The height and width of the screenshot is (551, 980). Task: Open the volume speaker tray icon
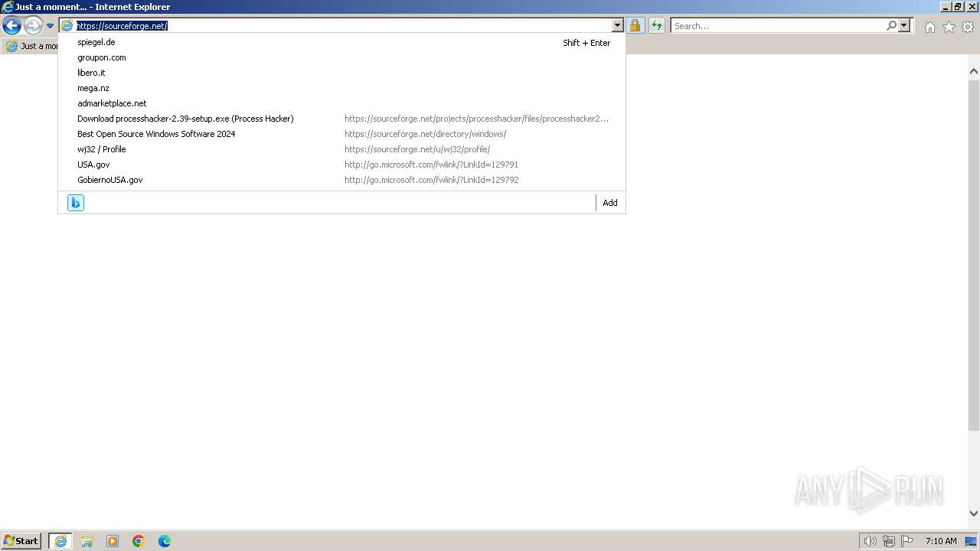click(871, 541)
